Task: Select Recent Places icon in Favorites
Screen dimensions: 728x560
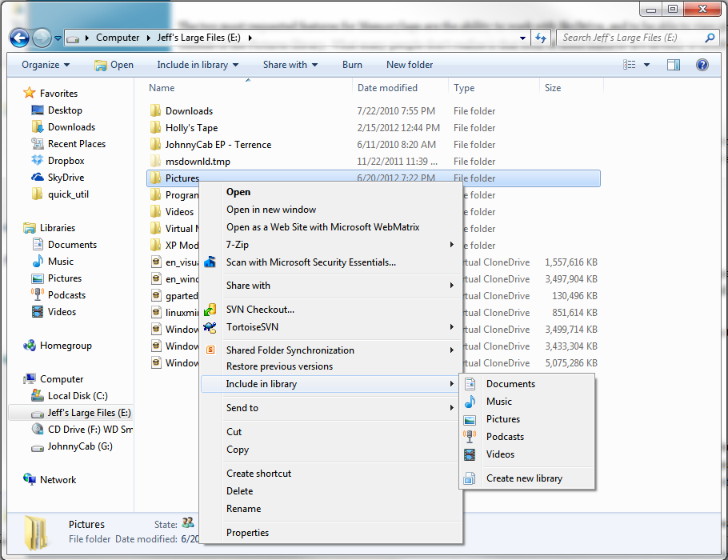Action: click(x=37, y=144)
